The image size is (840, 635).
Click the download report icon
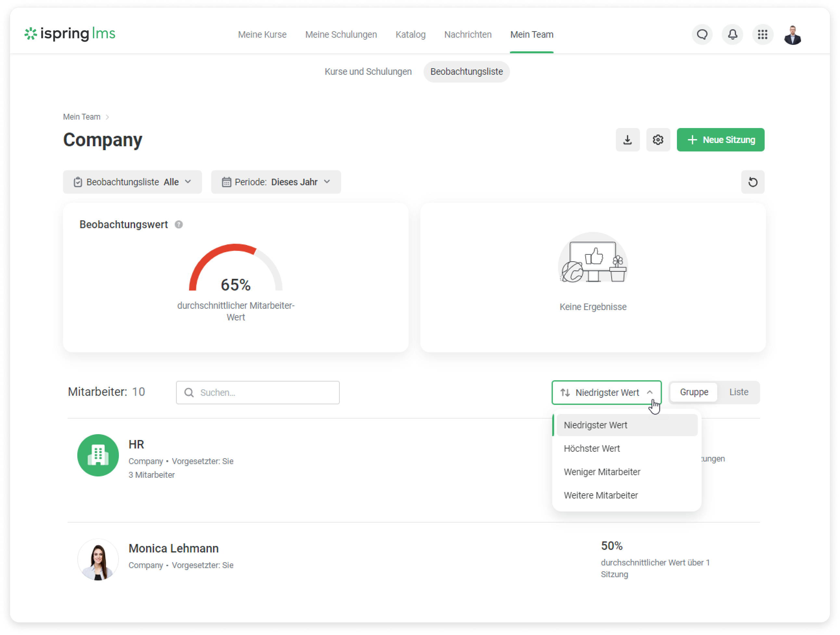click(x=627, y=140)
